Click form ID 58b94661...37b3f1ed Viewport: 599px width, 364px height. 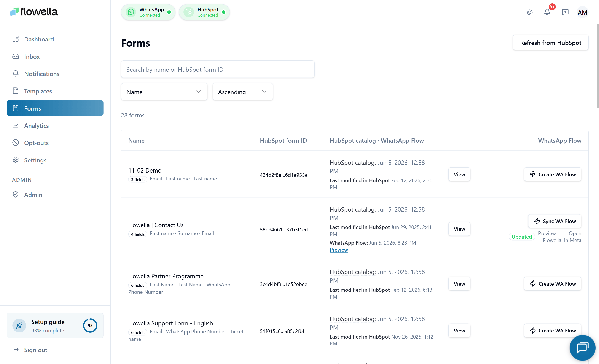tap(284, 229)
